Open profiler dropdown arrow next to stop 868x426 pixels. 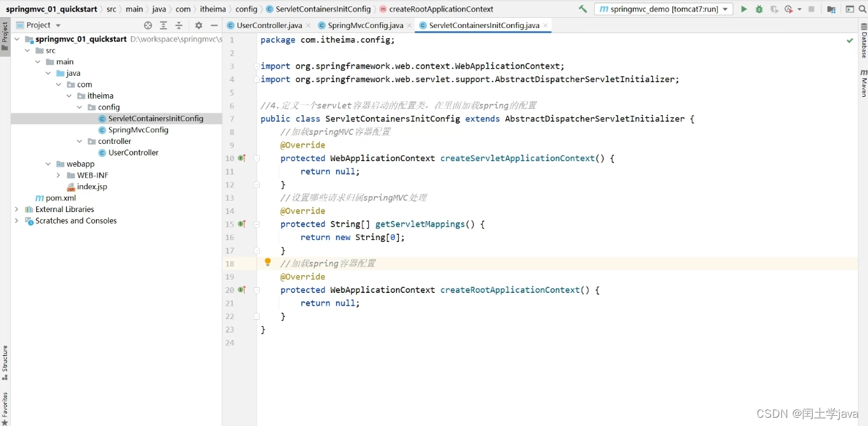799,10
